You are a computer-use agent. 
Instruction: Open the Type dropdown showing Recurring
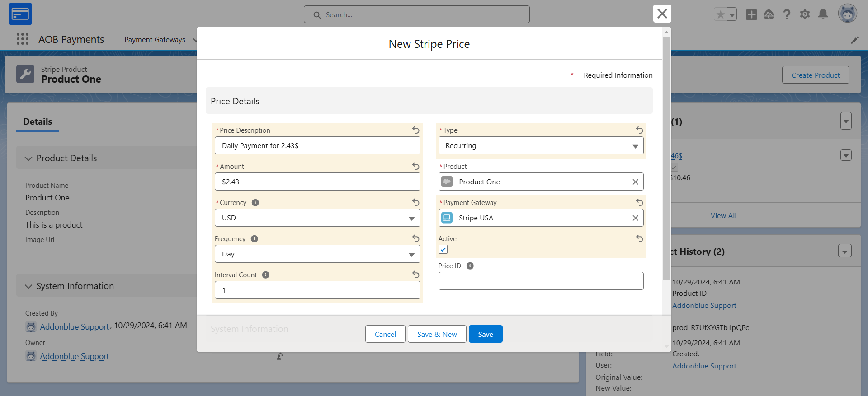coord(541,145)
